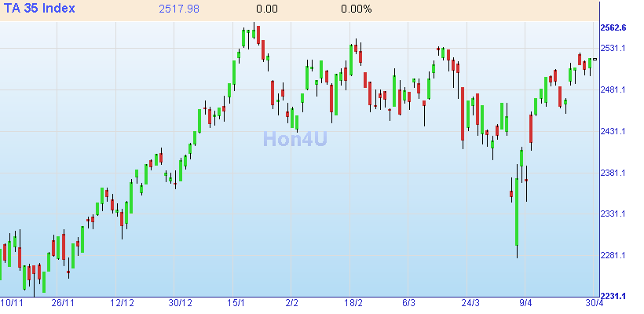Click the 30/12 date label
Screen dimensions: 644x314
[x=181, y=303]
